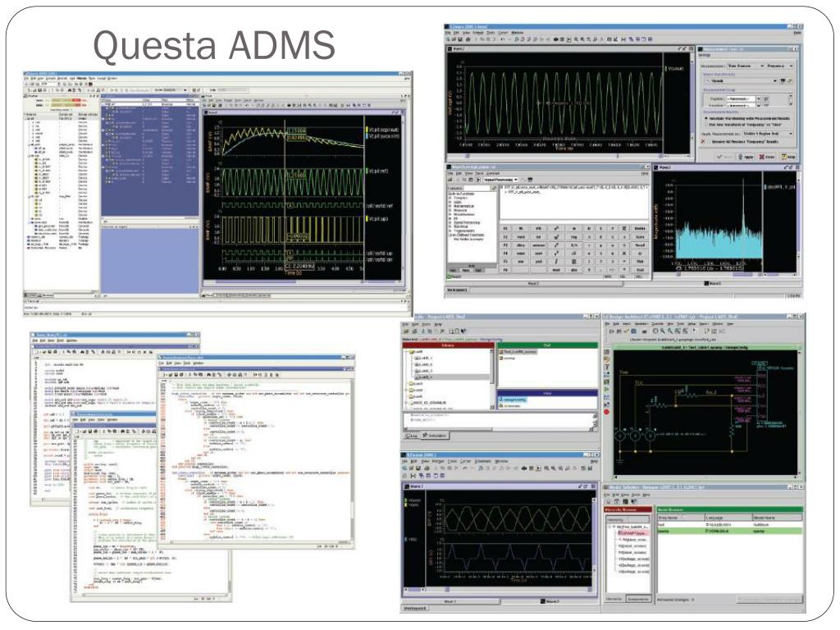Click the Close button with the red X in Measurement Tool
Image resolution: width=840 pixels, height=630 pixels.
click(x=767, y=157)
